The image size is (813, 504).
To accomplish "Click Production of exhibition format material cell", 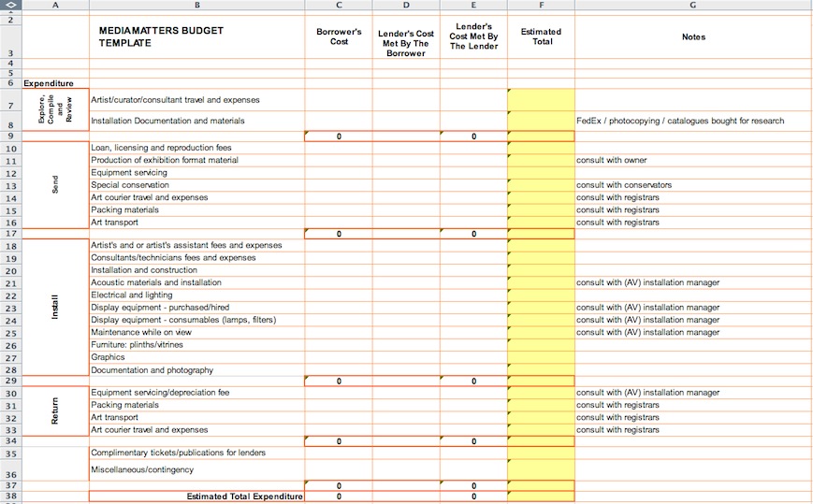I will click(197, 160).
